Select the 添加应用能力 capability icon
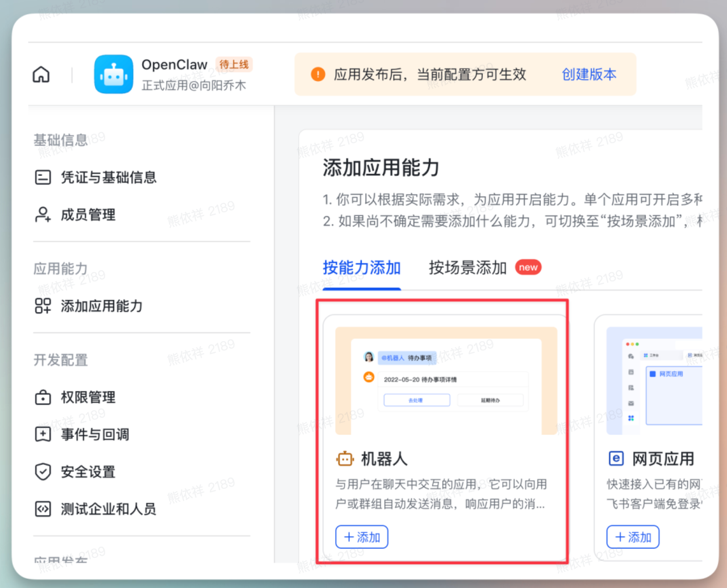Screen dimensions: 727x588 coord(43,306)
